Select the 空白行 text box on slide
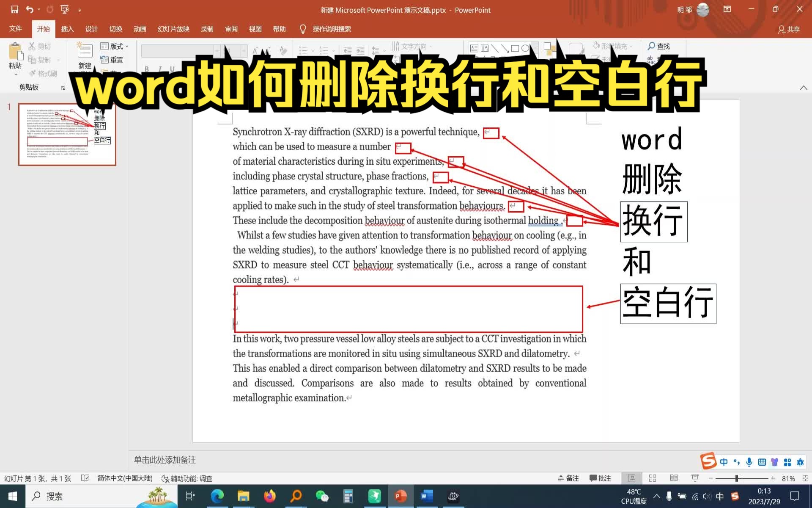Viewport: 812px width, 508px height. coord(668,304)
